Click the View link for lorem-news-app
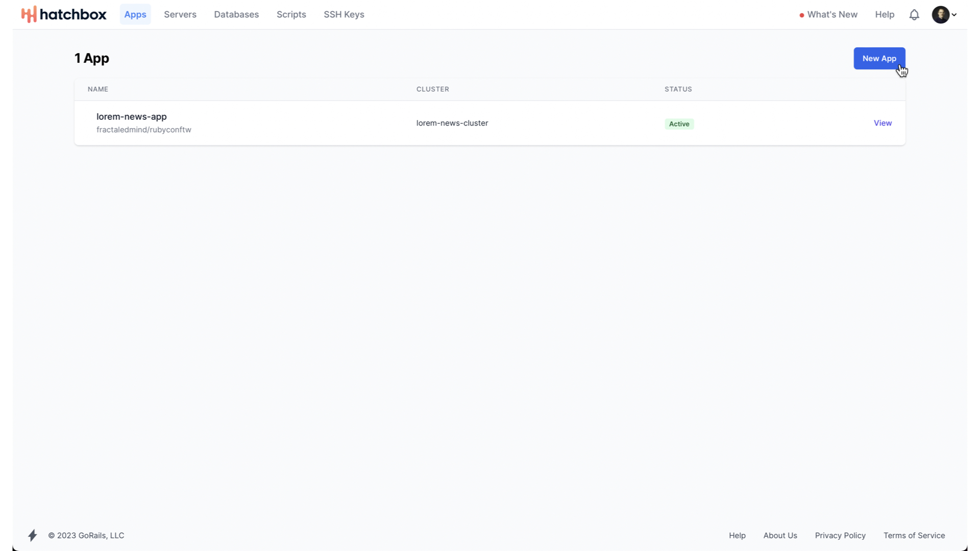 [x=883, y=123]
